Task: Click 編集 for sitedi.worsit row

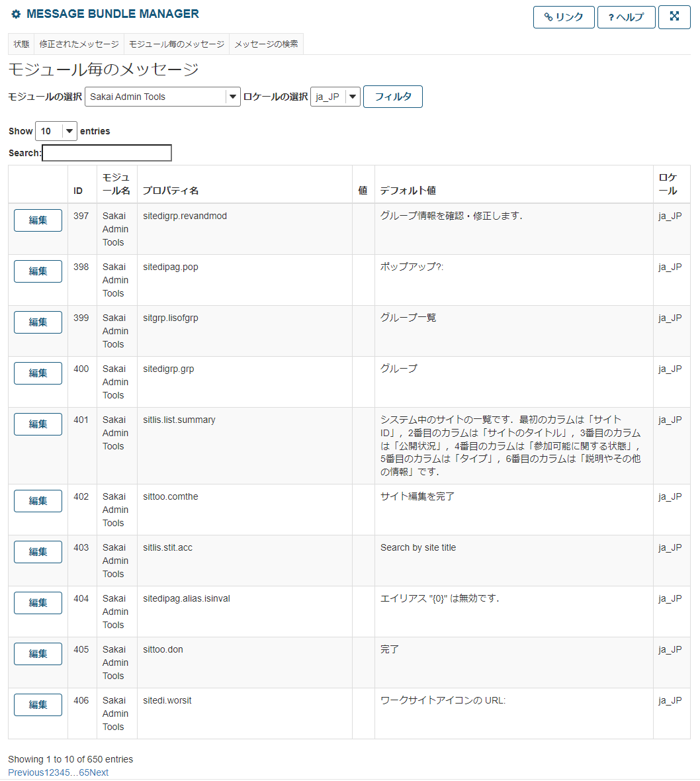Action: coord(38,705)
